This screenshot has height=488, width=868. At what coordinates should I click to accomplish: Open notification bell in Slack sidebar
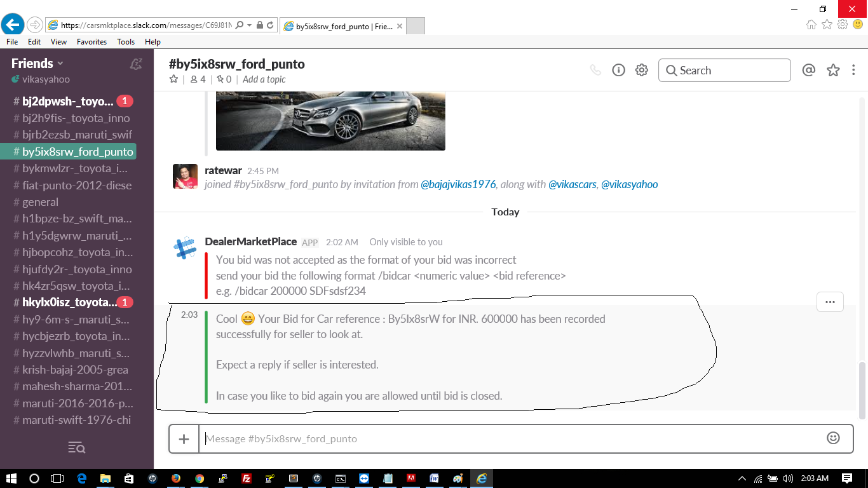click(x=135, y=64)
